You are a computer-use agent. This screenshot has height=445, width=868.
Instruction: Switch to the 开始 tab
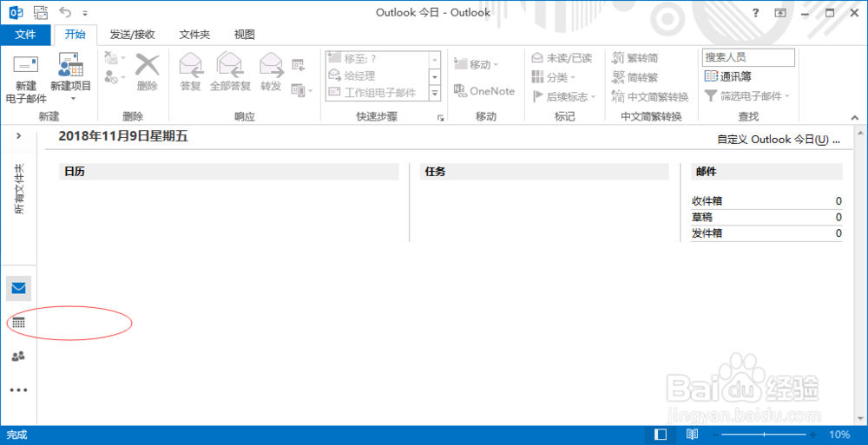[x=75, y=35]
